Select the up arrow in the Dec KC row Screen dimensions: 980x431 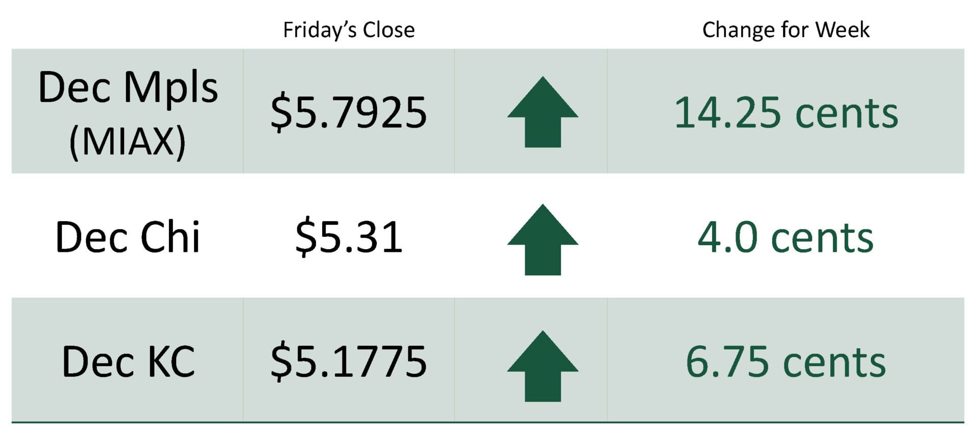click(x=543, y=366)
